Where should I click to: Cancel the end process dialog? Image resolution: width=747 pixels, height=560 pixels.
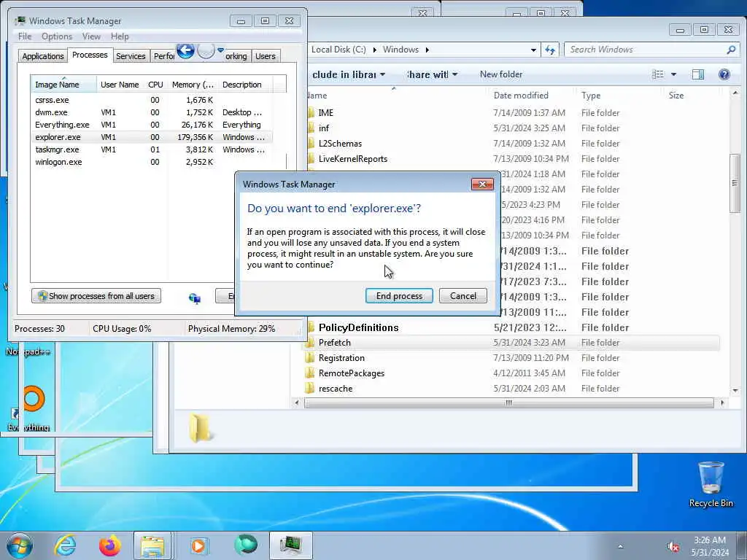[463, 296]
